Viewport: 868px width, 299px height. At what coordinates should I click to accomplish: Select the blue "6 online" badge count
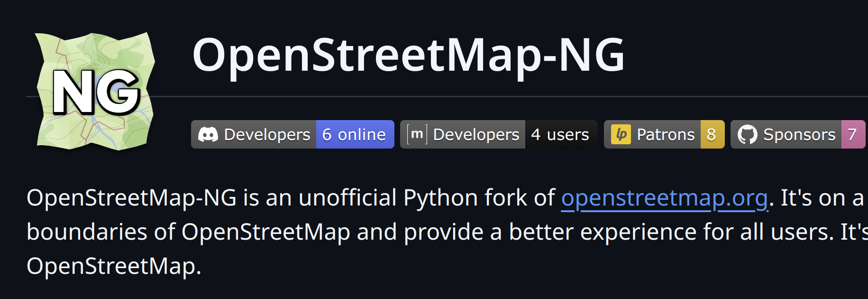coord(355,135)
